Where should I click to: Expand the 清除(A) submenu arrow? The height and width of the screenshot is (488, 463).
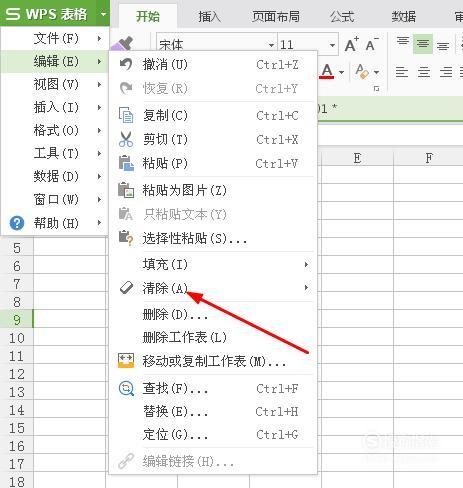click(306, 288)
